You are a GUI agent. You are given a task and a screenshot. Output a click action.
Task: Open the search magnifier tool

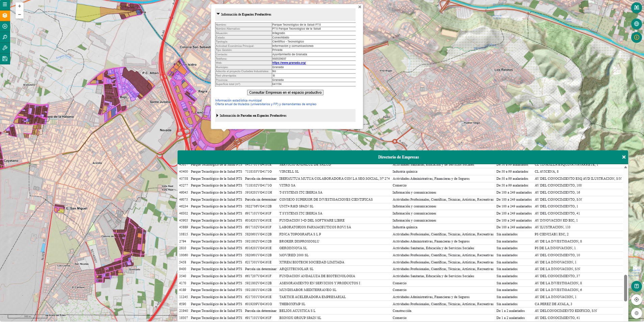click(5, 37)
